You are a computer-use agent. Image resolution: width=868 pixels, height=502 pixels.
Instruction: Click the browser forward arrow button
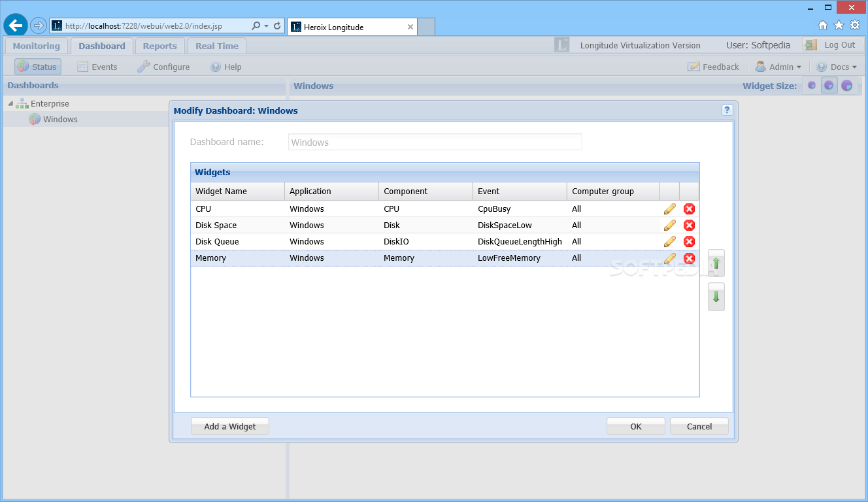[x=39, y=26]
